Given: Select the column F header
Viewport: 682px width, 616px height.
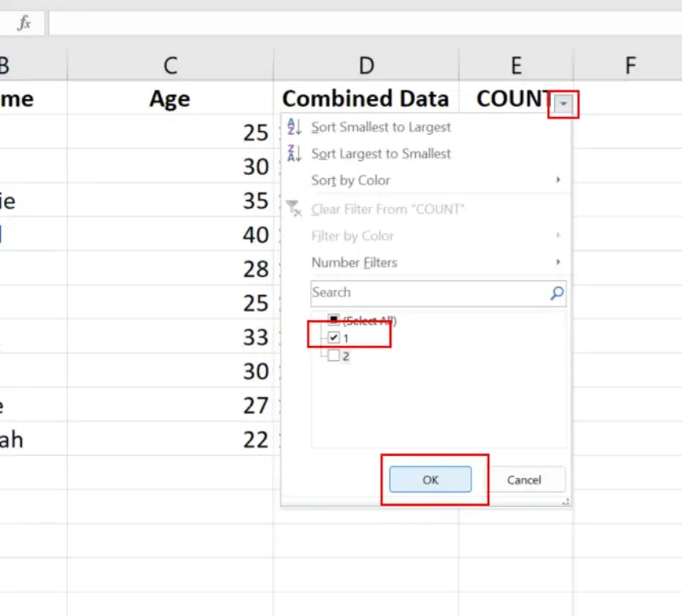Looking at the screenshot, I should (x=629, y=64).
